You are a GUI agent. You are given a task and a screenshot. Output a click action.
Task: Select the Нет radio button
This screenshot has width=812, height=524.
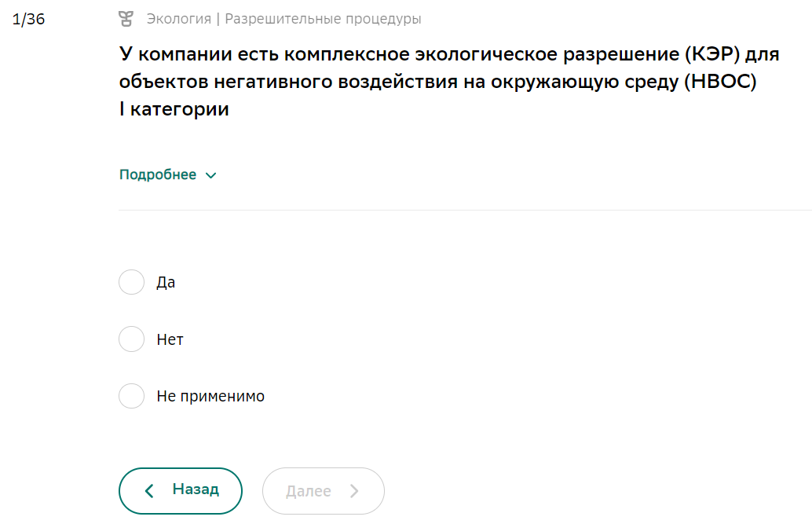click(131, 339)
